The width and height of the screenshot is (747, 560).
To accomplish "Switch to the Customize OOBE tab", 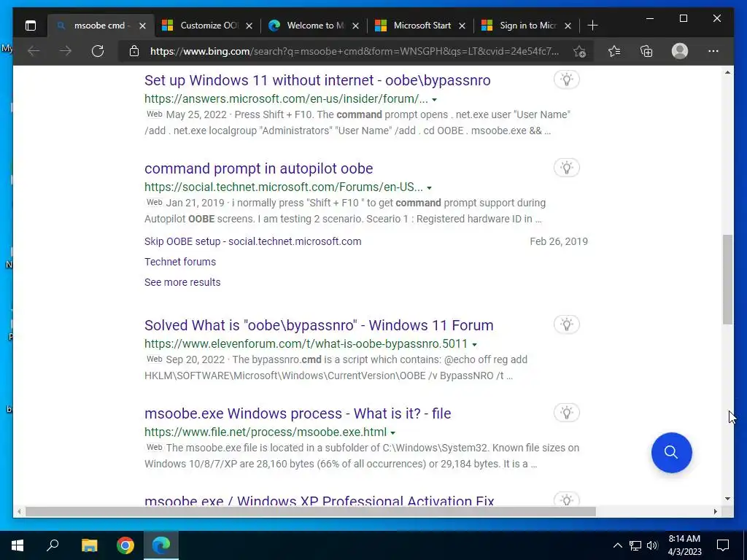I will coord(207,26).
